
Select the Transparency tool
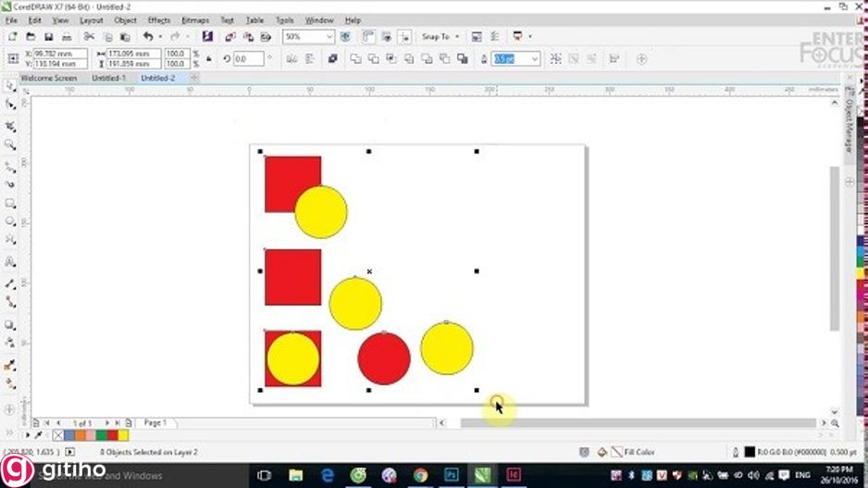(10, 343)
